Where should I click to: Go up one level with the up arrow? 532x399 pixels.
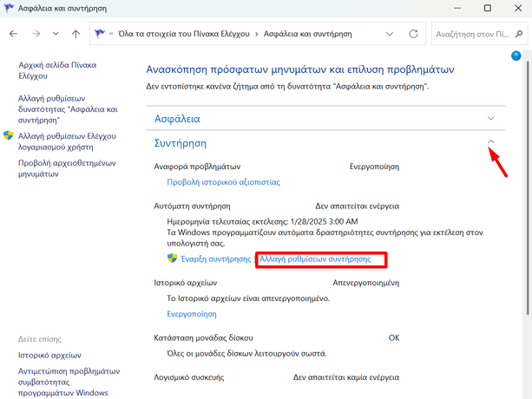76,34
